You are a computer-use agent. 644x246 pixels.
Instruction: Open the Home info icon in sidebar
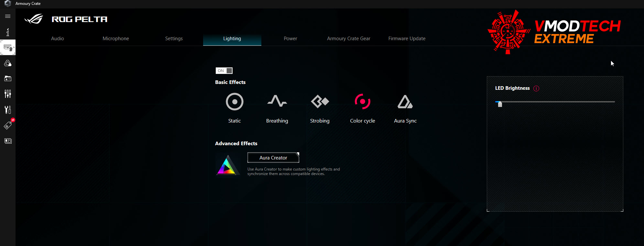8,32
